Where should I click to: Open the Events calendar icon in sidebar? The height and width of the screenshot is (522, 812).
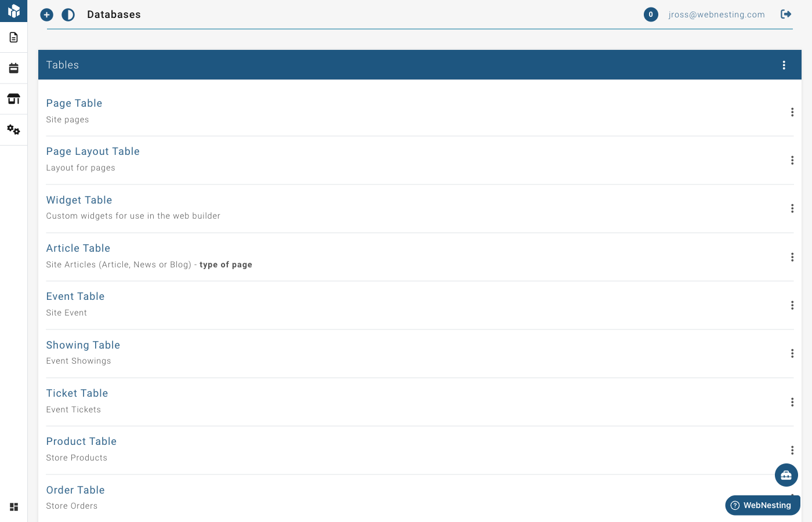13,67
